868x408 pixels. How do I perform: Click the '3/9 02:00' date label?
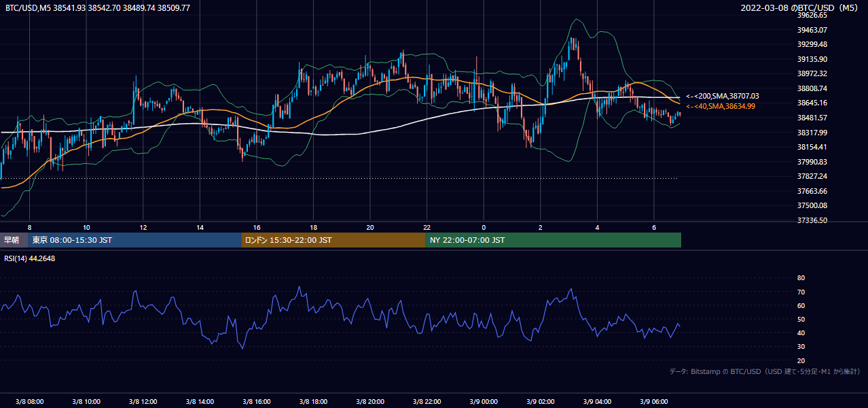click(541, 401)
